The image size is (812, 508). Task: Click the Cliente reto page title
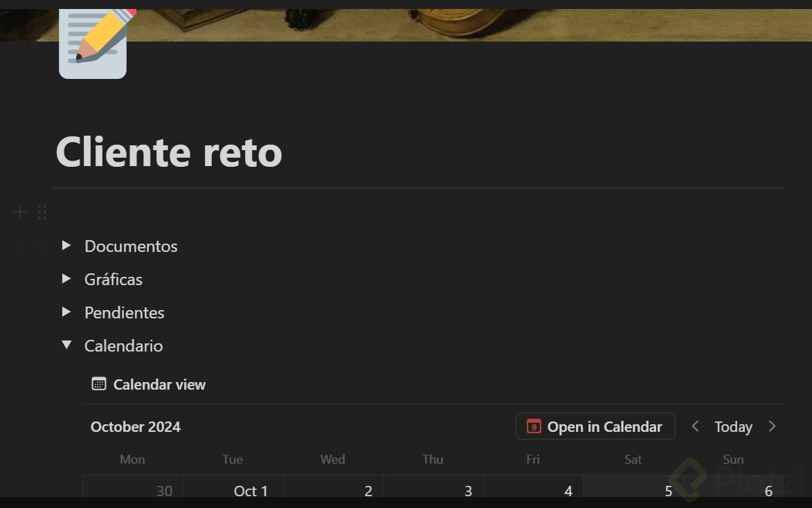pyautogui.click(x=169, y=151)
